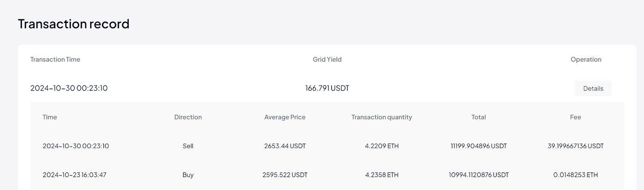Click the Transaction record heading
The image size is (644, 190).
tap(74, 24)
